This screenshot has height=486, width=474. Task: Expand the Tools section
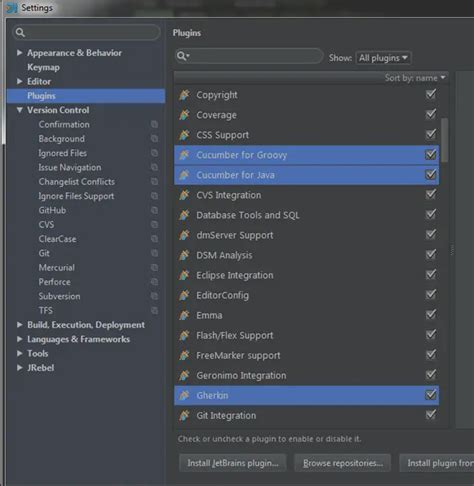click(20, 353)
